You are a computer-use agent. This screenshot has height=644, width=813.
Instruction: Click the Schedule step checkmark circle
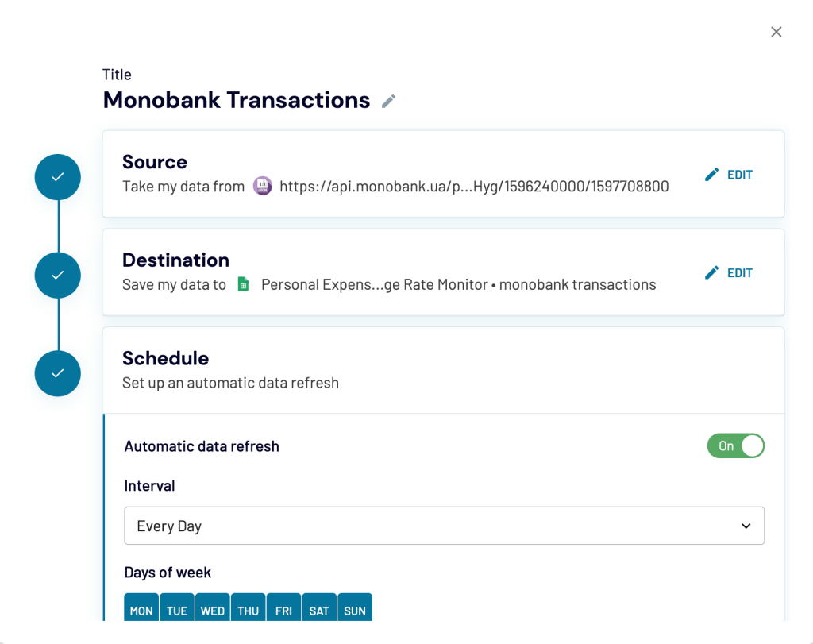coord(57,373)
